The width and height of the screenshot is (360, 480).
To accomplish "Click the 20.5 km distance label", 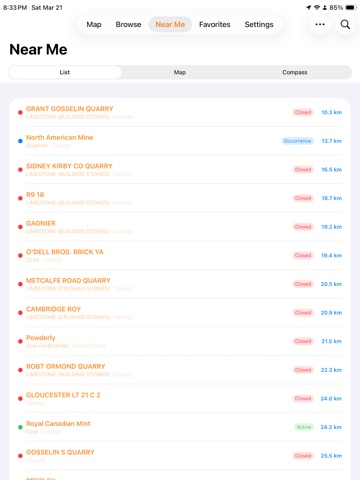I will pos(331,284).
